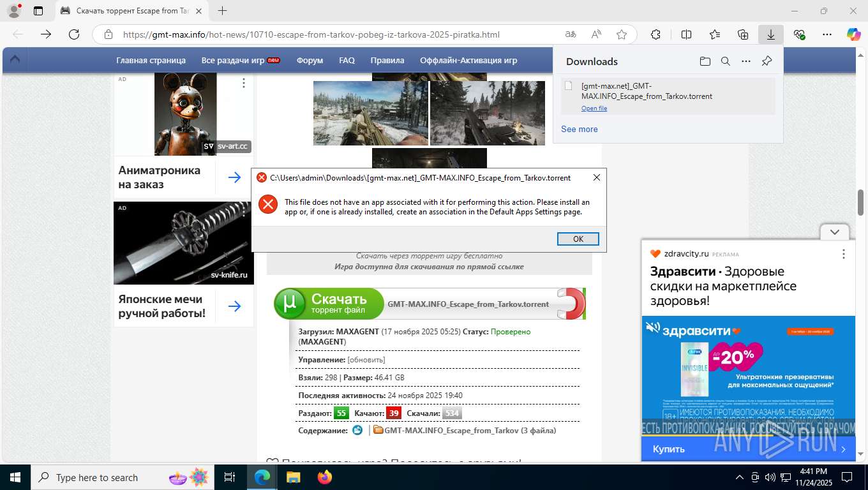Activate the Read aloud icon
The width and height of the screenshot is (868, 490).
(596, 34)
